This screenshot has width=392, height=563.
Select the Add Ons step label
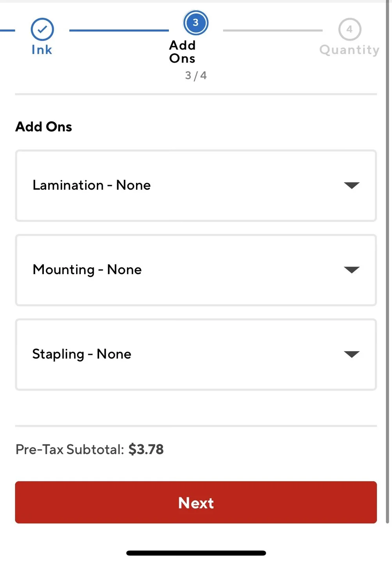[x=182, y=52]
